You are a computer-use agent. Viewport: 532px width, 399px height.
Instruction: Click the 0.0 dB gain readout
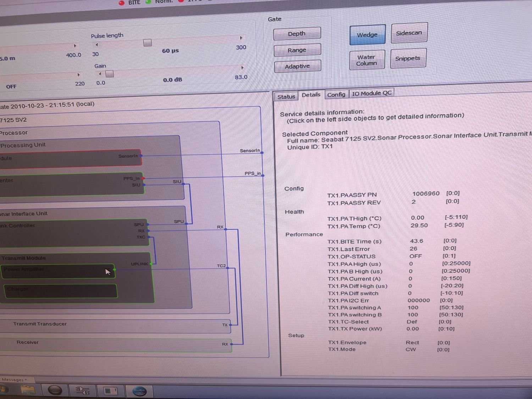pyautogui.click(x=172, y=80)
